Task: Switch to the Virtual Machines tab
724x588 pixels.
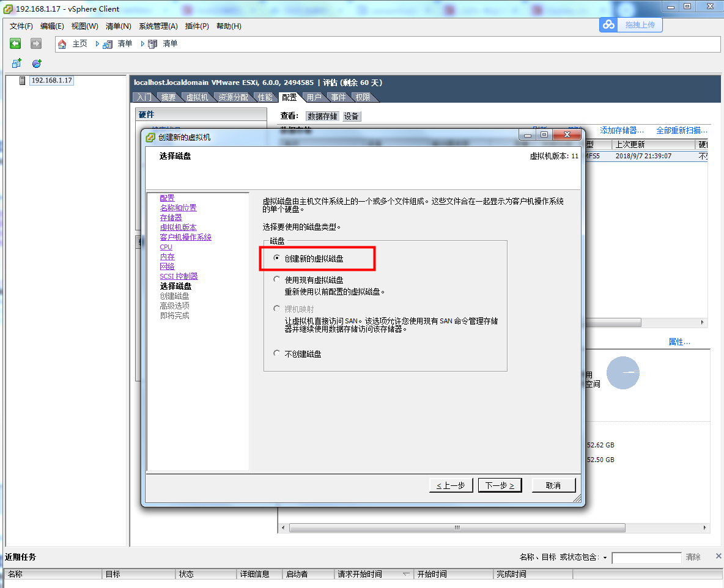Action: tap(197, 97)
